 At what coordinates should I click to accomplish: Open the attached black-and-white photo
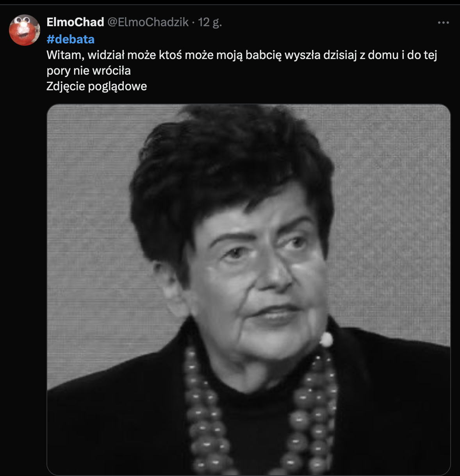click(249, 290)
